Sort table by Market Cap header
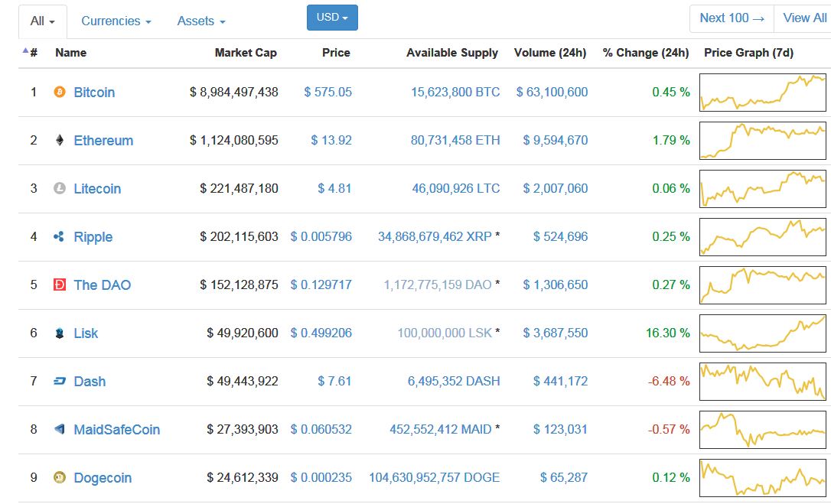Screen dimensions: 831x504 click(246, 53)
